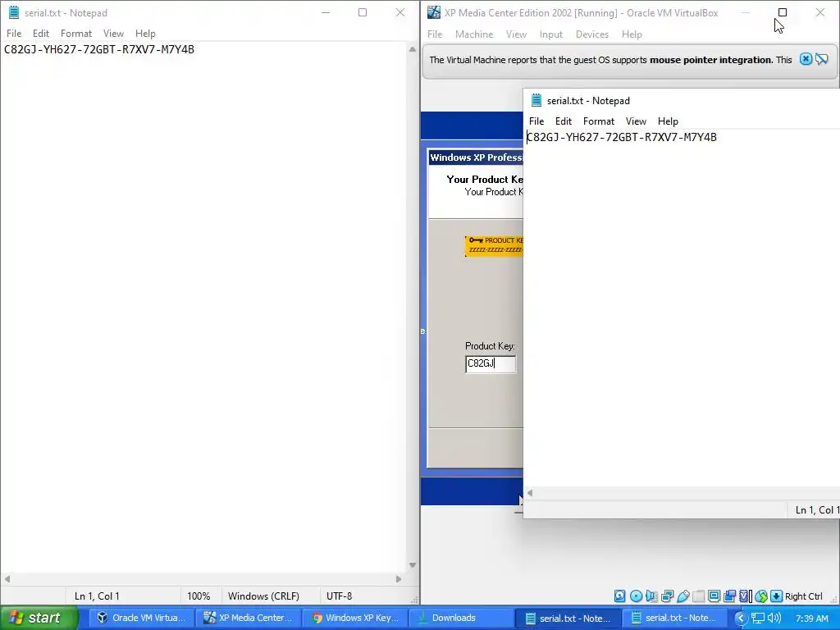
Task: Switch to first serial.txt Notepad taskbar button
Action: pos(568,619)
